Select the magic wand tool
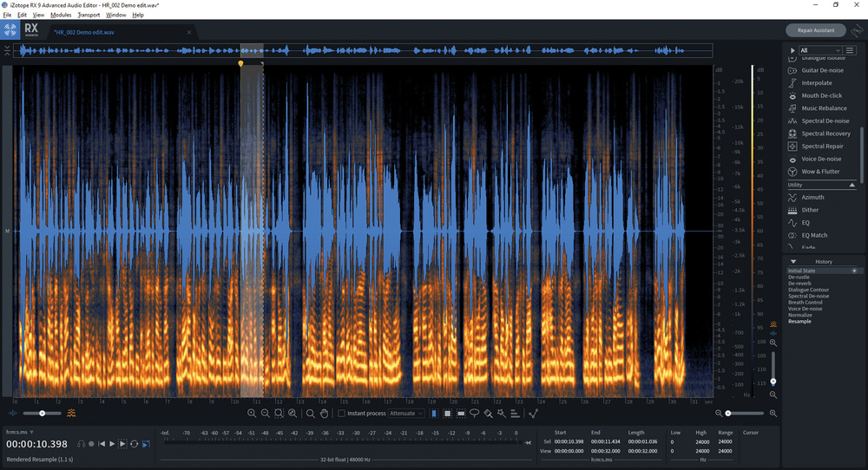Viewport: 868px width, 470px height. [x=502, y=414]
